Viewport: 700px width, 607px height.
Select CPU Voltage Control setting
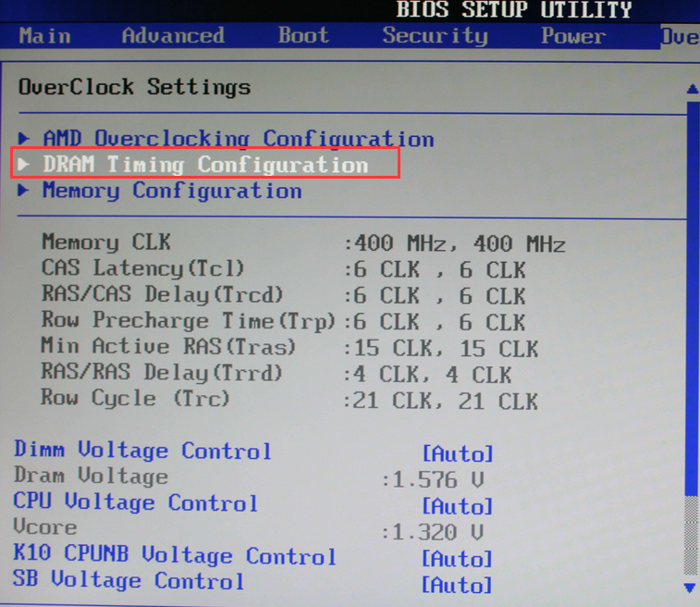[x=136, y=502]
